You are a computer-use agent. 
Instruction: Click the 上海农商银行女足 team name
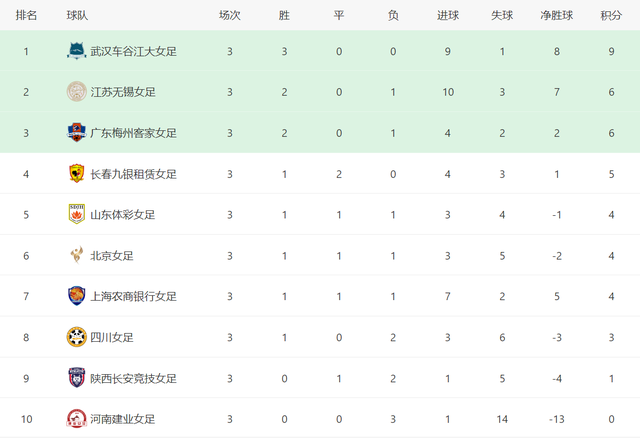coord(133,296)
